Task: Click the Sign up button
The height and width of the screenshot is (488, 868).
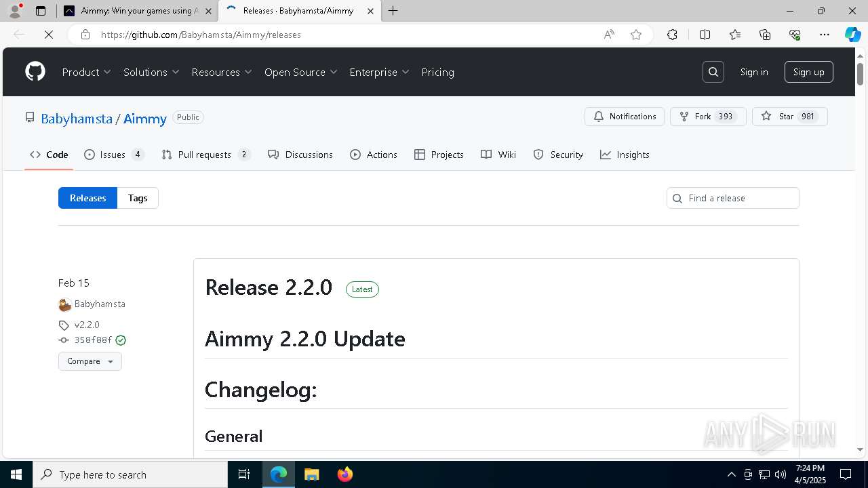Action: coord(809,72)
